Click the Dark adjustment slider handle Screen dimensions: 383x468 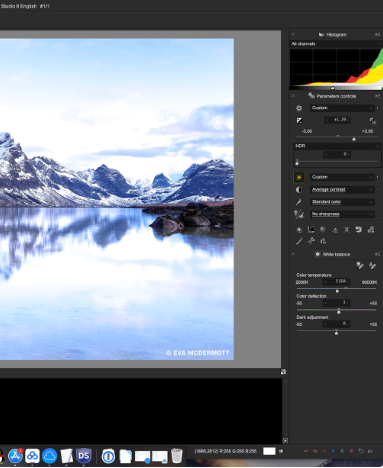(336, 333)
